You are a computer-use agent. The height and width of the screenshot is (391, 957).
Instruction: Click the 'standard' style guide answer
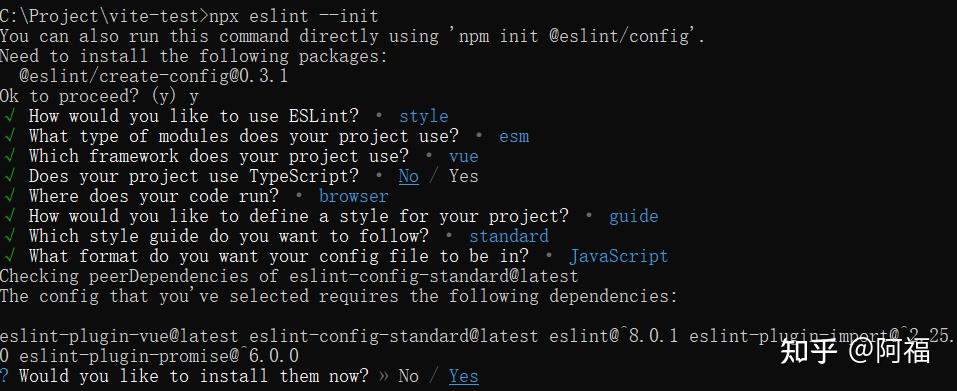[509, 236]
